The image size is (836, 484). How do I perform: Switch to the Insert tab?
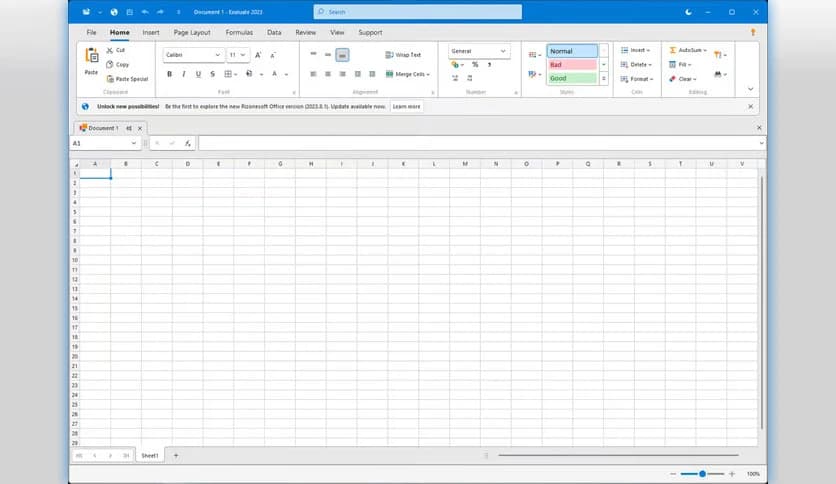click(x=151, y=33)
